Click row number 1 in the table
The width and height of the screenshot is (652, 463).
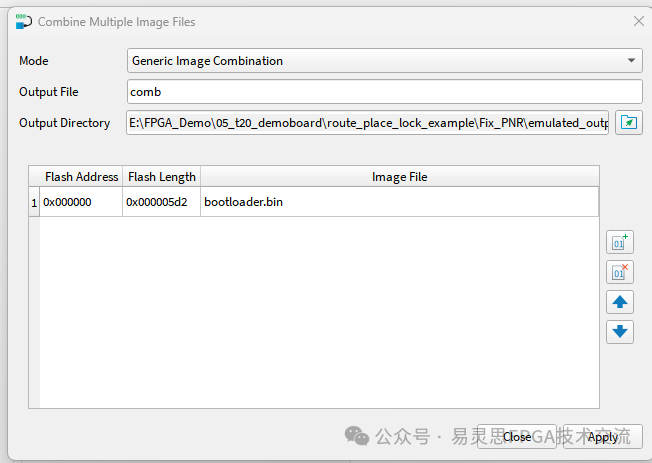pos(34,202)
